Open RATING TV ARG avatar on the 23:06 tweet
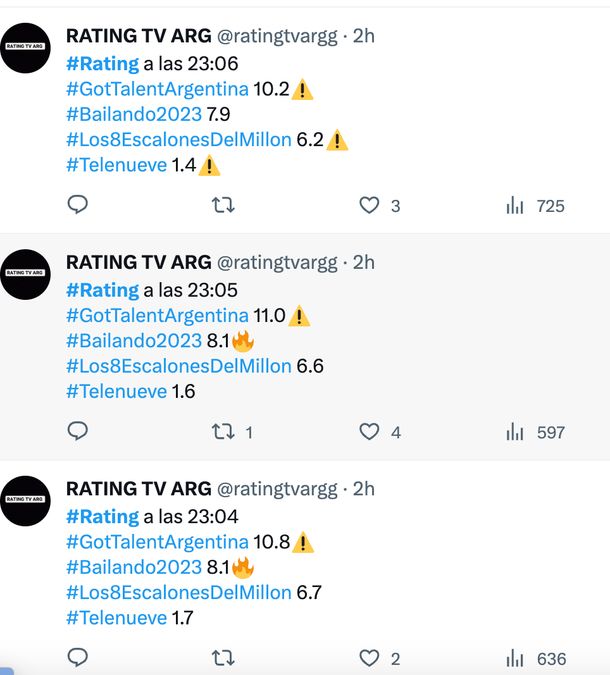Screen dimensions: 610x675 (26, 47)
